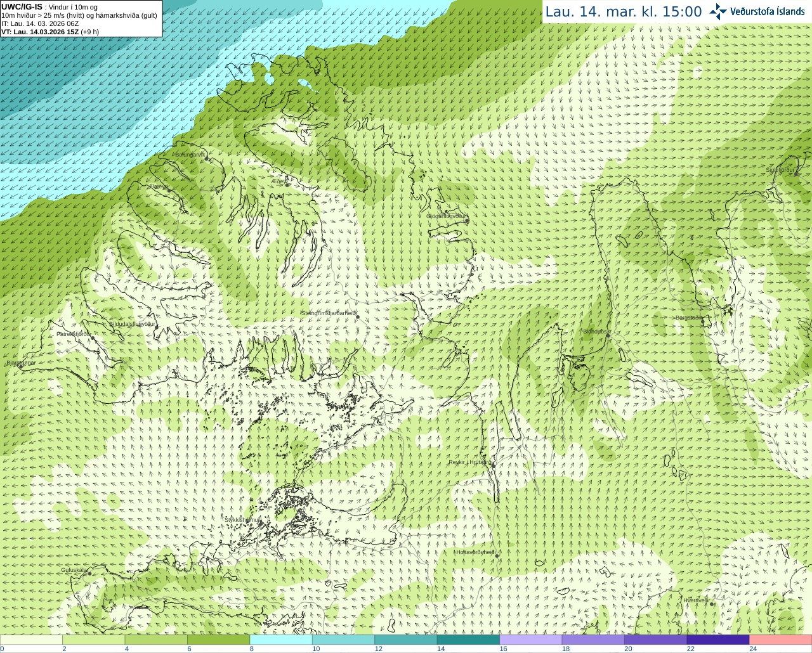Click the 20–22 m/s violet legend swatch

[x=656, y=640]
